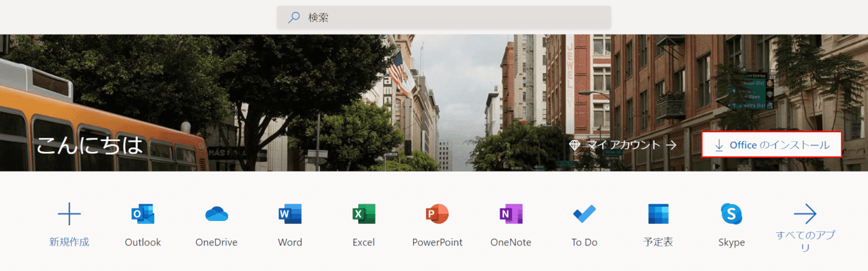Click the diamond icon beside マイアカウント
868x271 pixels.
pos(575,145)
